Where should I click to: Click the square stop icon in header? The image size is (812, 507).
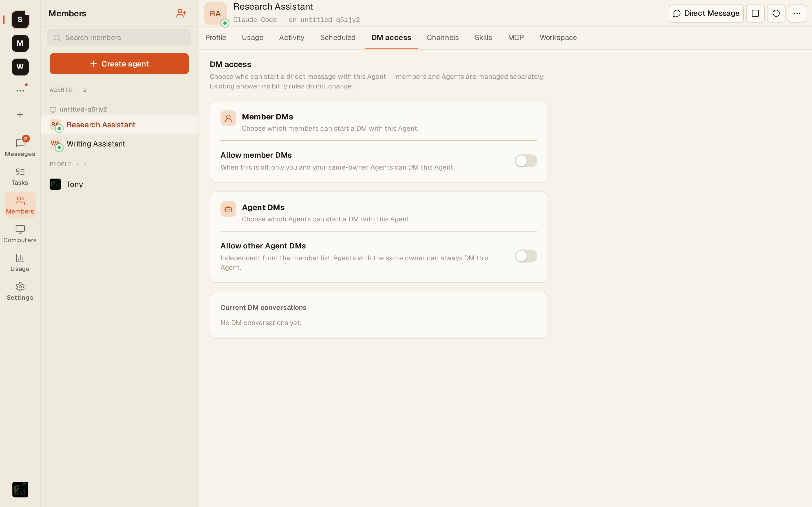coord(755,14)
